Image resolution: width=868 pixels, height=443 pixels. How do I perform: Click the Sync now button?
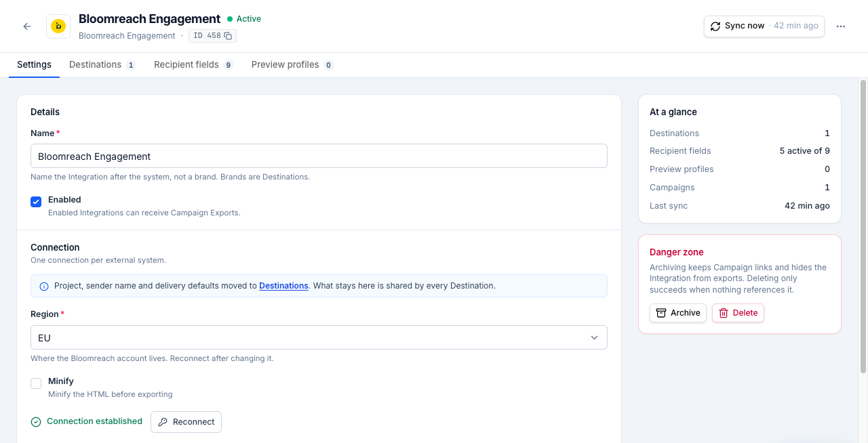coord(764,26)
